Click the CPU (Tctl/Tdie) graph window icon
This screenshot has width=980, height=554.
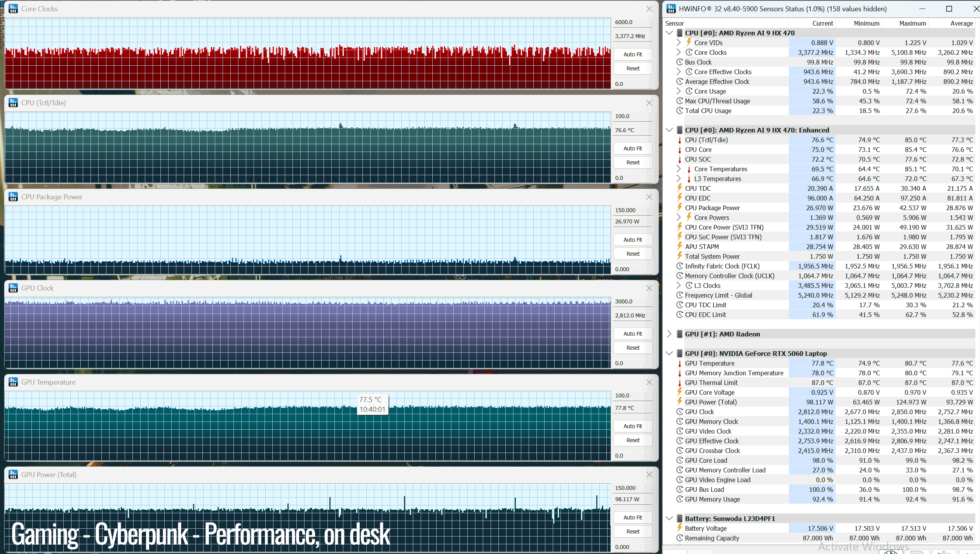13,103
